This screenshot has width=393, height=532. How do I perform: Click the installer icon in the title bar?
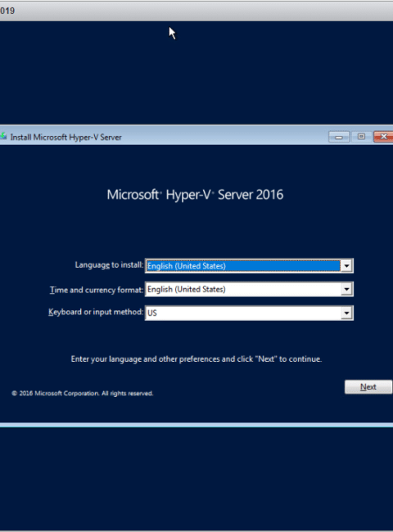[3, 137]
